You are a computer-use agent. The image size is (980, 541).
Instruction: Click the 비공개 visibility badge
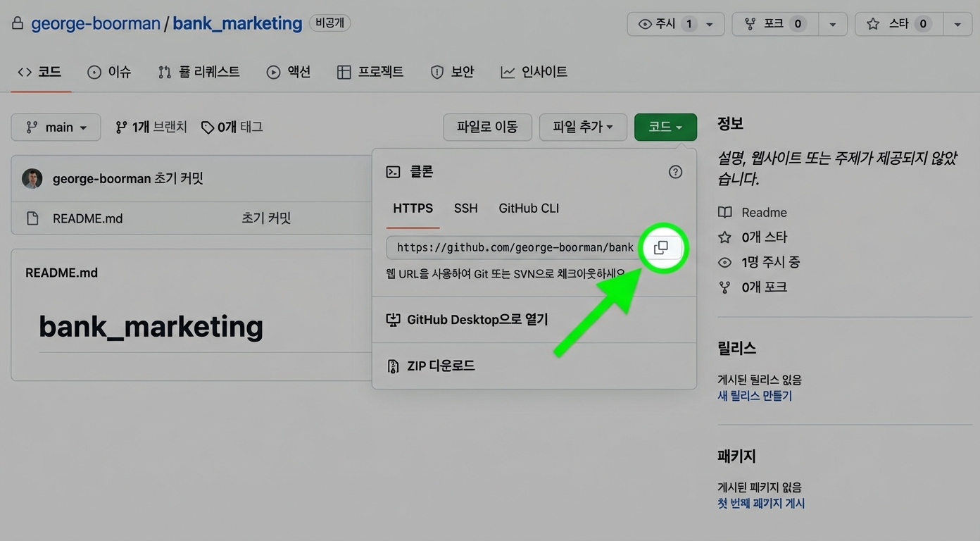[329, 23]
